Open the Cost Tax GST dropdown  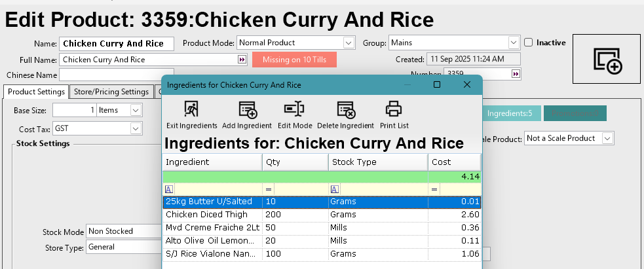136,128
